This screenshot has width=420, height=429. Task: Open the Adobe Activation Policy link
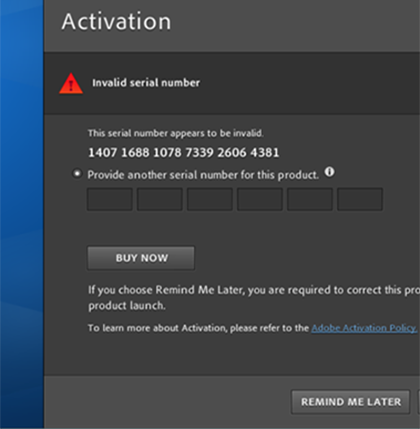(364, 328)
